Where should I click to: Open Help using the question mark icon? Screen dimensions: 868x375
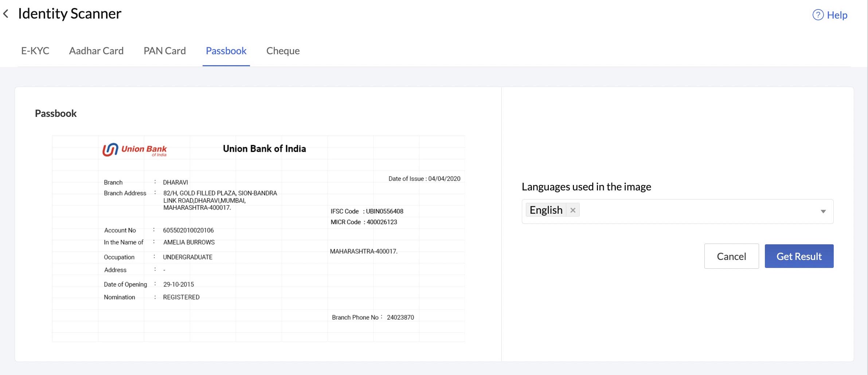(817, 15)
